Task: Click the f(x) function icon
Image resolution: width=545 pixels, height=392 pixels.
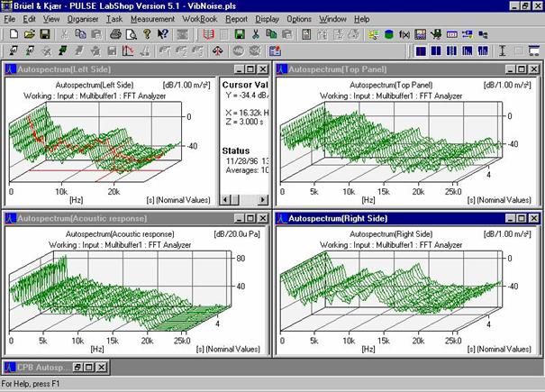Action: [x=404, y=34]
